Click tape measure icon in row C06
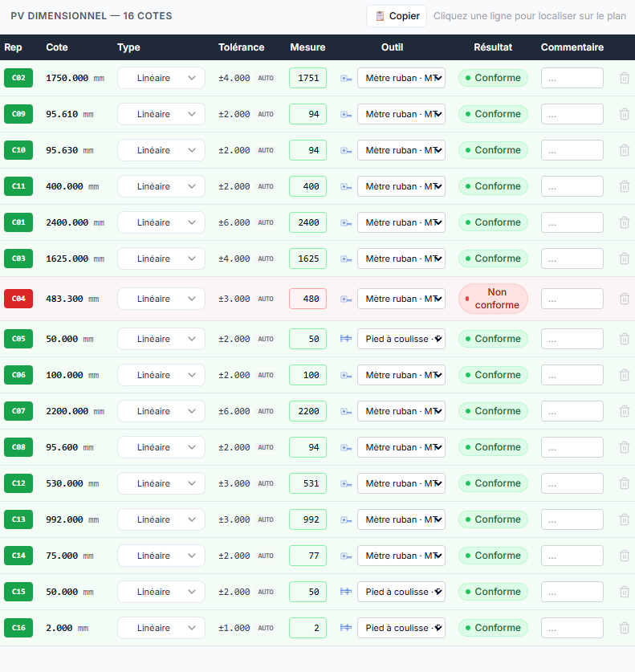The image size is (635, 672). (346, 376)
